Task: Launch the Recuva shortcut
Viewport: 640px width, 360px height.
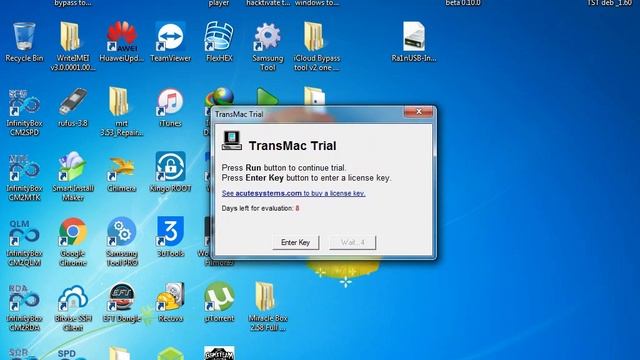Action: (x=170, y=302)
